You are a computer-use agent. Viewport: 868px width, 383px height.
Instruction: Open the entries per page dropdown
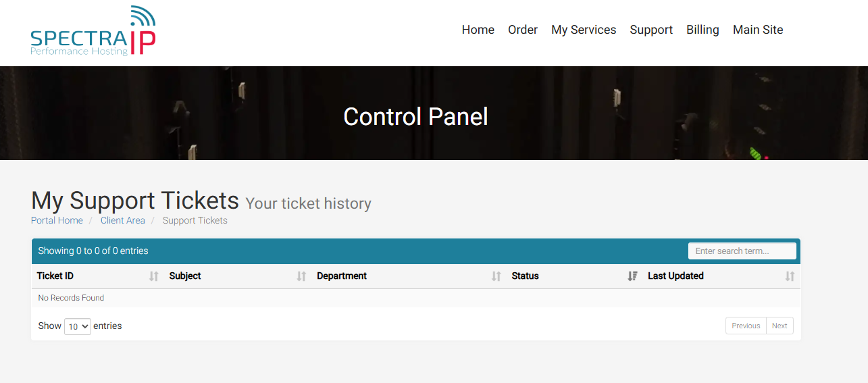pos(78,326)
